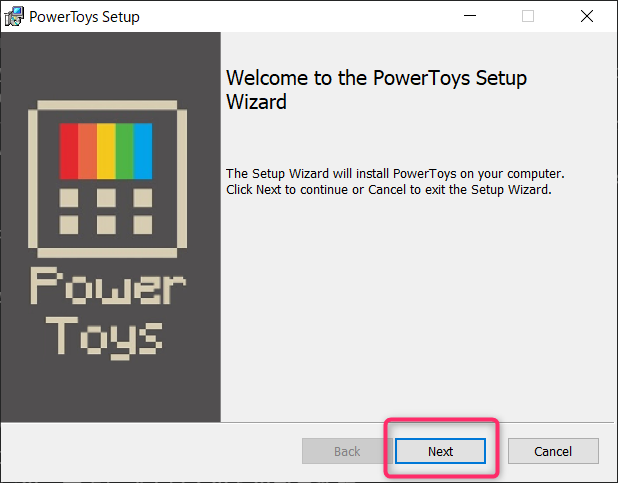Click the top-right beige square in logo grid

[143, 198]
